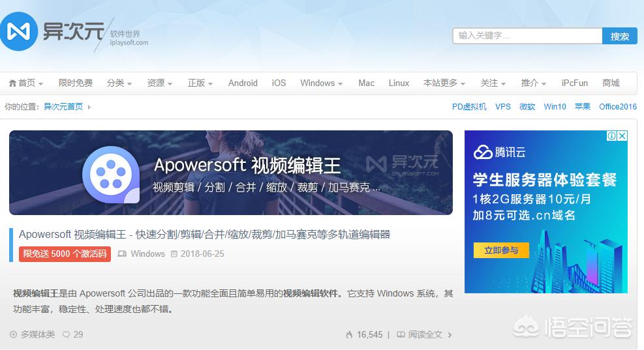Open the Apowersoft 视频编辑王 article title link
This screenshot has width=644, height=350.
(204, 234)
